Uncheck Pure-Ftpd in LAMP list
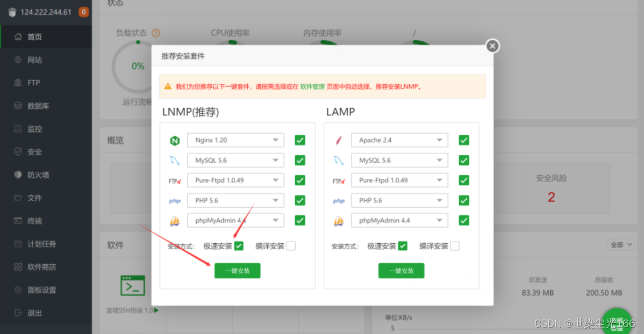The height and width of the screenshot is (334, 644). point(464,180)
